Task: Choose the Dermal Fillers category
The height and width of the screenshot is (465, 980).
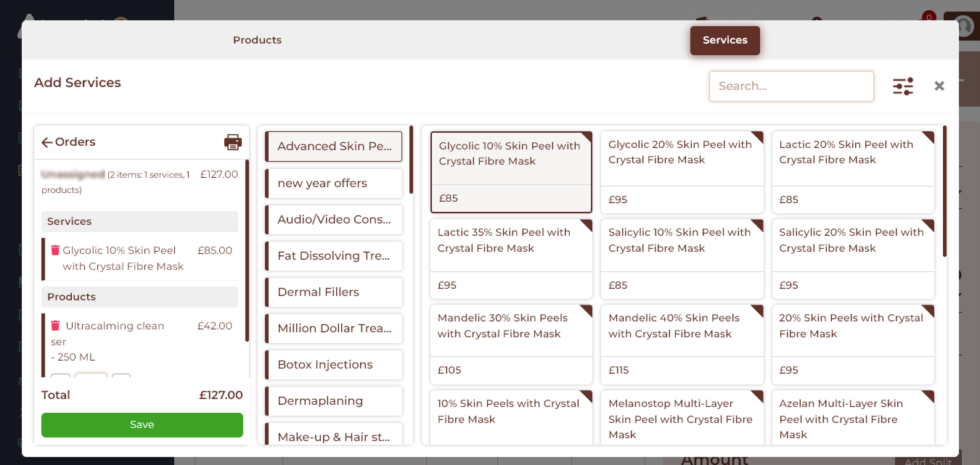Action: pyautogui.click(x=333, y=292)
